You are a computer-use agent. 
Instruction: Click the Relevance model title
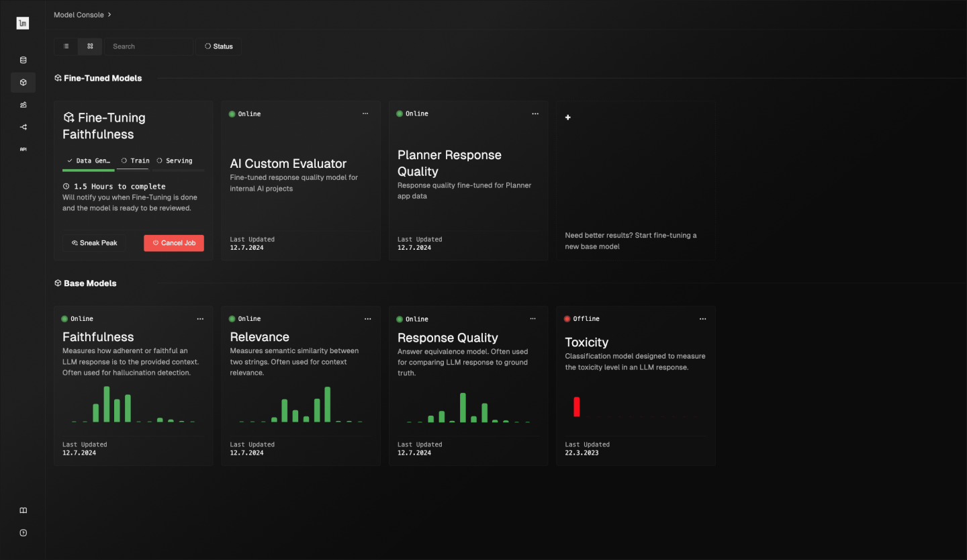[x=259, y=337]
